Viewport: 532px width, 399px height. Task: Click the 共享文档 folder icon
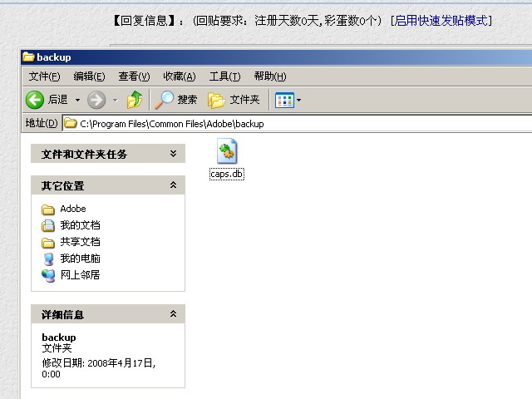[x=48, y=243]
